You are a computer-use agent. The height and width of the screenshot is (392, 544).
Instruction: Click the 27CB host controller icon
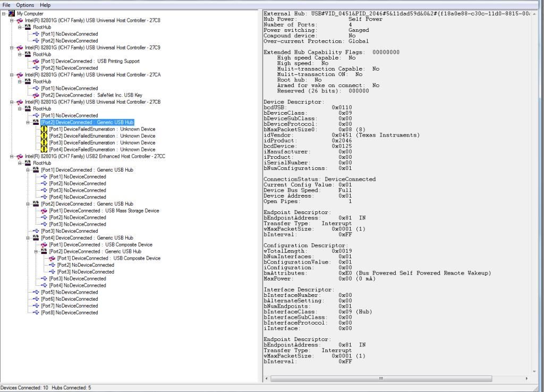(20, 102)
